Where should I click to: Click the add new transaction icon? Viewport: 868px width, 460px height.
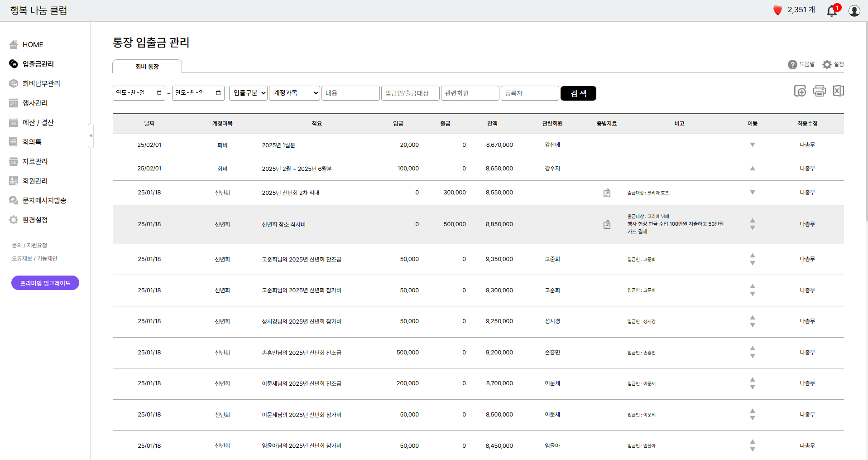[x=800, y=91]
